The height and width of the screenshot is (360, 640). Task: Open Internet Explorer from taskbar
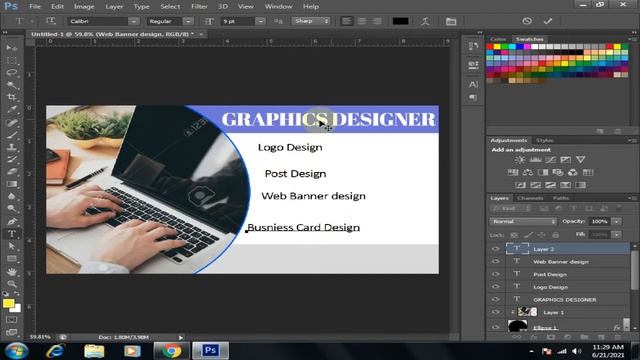[x=55, y=351]
